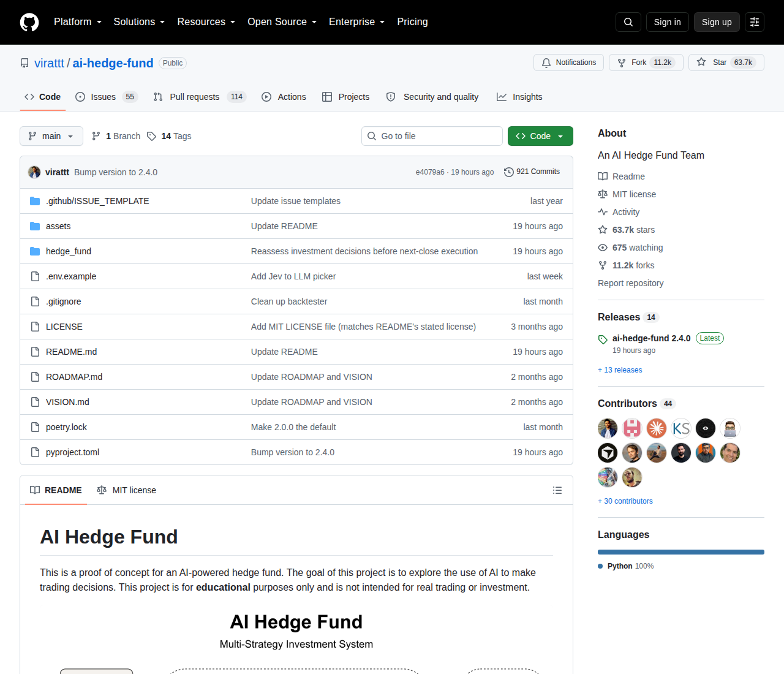This screenshot has width=784, height=674.
Task: Click the hedge_fund folder icon
Action: coord(35,251)
